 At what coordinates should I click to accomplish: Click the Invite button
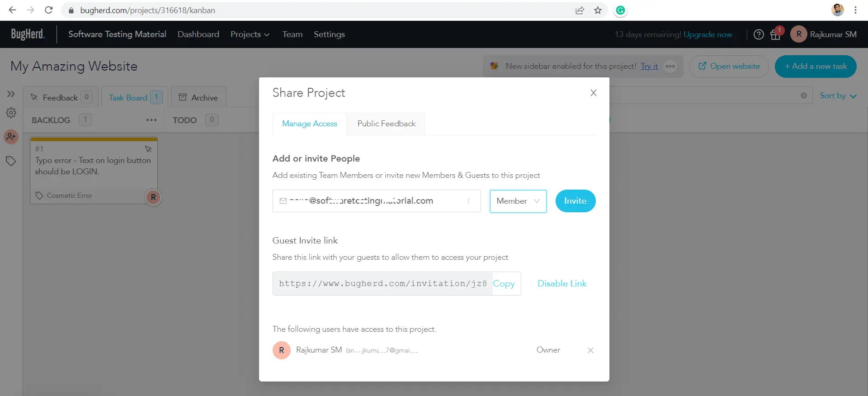click(x=575, y=201)
